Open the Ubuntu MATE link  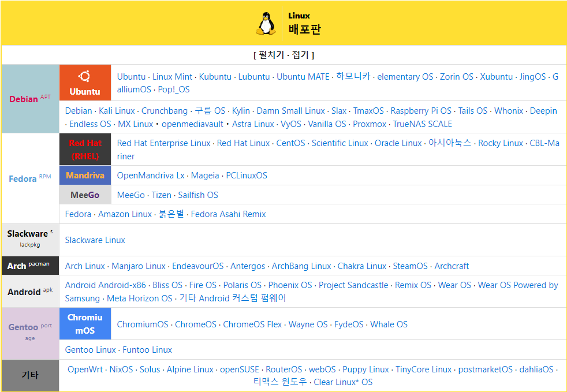coord(303,77)
